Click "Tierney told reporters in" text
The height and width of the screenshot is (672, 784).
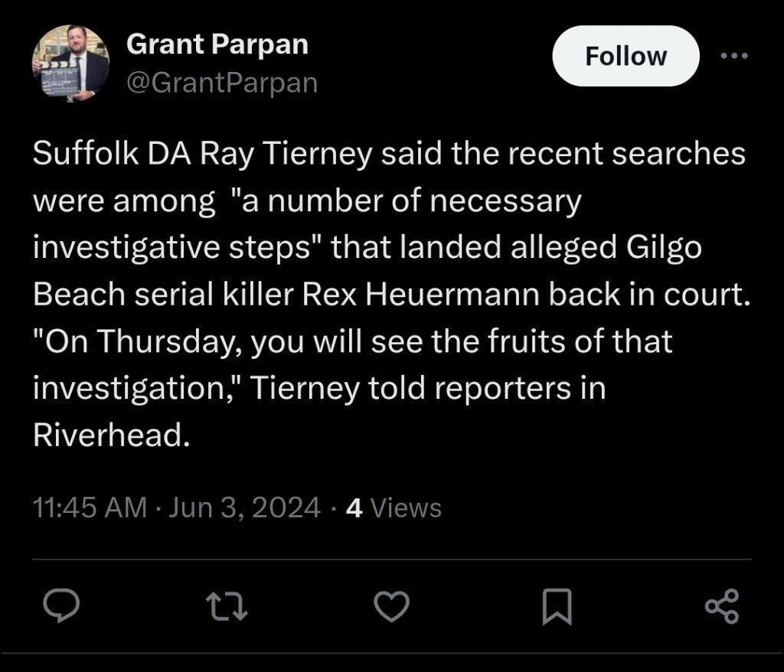coord(427,388)
